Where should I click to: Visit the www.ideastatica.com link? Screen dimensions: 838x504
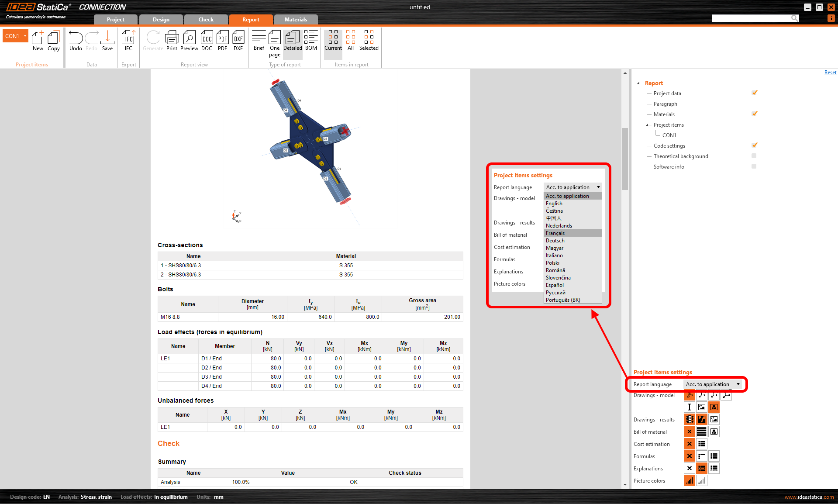click(x=809, y=497)
